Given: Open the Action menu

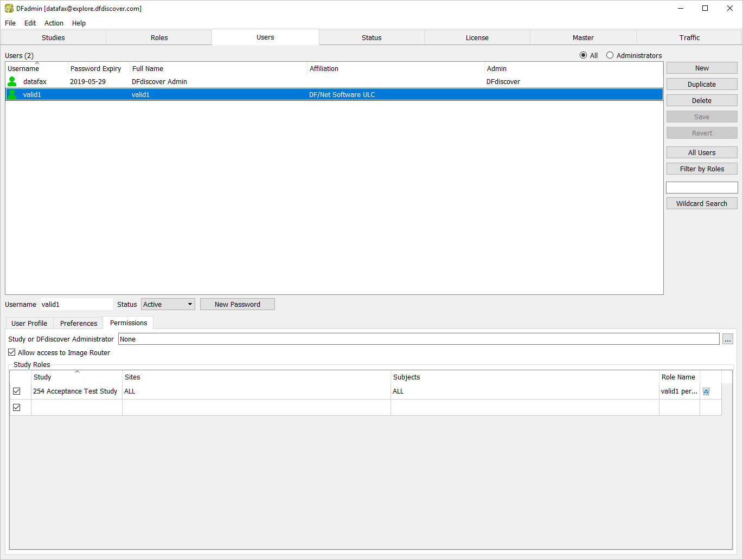Looking at the screenshot, I should pos(54,23).
